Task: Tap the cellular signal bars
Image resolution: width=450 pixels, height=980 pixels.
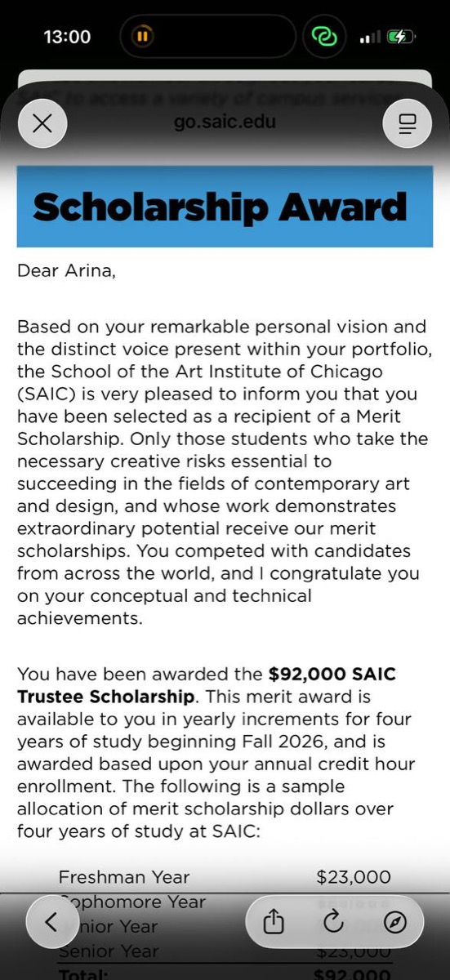Action: (x=371, y=38)
